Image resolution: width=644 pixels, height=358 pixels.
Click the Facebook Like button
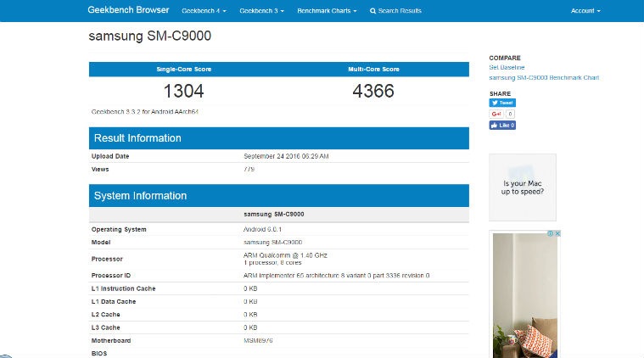tap(502, 126)
